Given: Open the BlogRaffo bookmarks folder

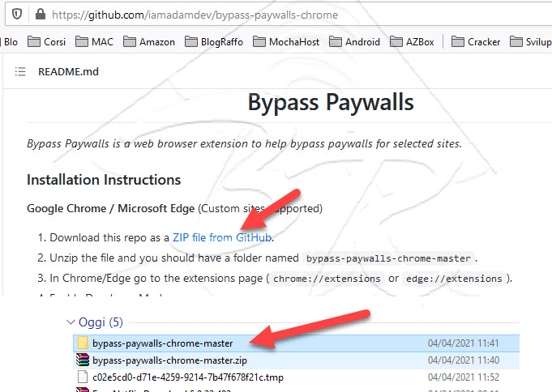Looking at the screenshot, I should [214, 42].
